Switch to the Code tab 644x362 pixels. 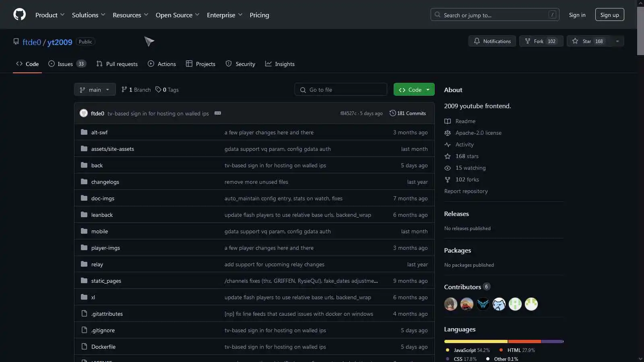pos(27,64)
